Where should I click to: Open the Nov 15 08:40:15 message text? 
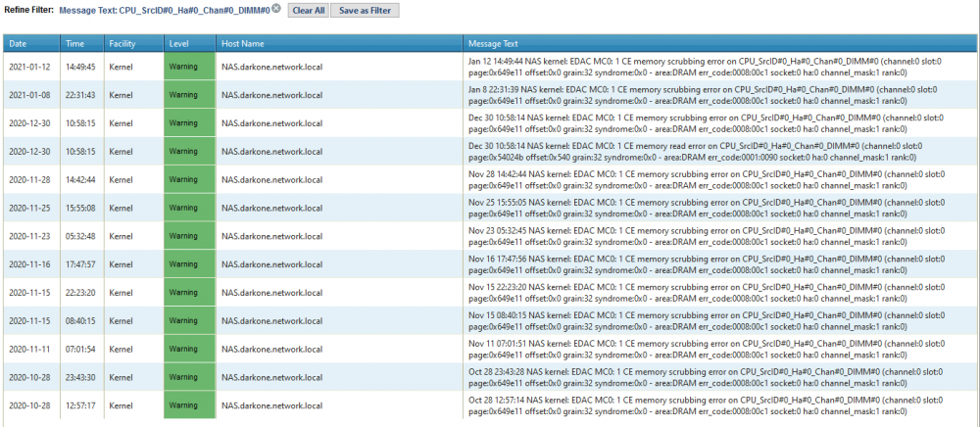705,321
